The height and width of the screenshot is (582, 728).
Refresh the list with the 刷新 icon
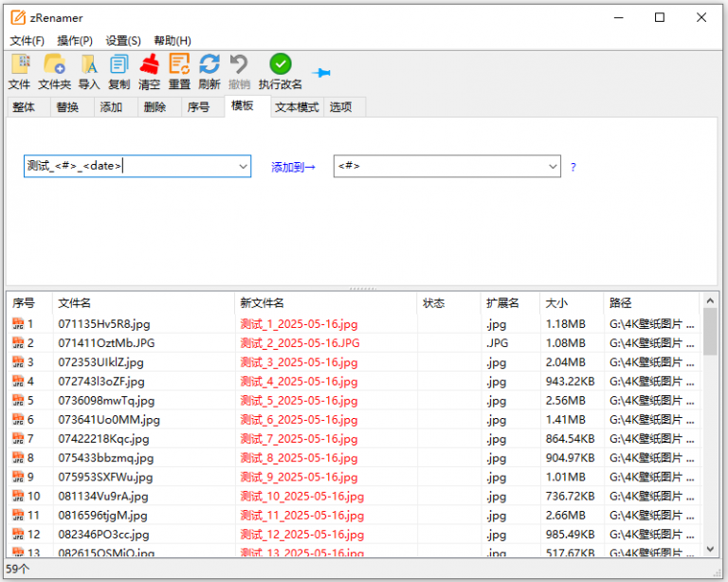tap(209, 71)
